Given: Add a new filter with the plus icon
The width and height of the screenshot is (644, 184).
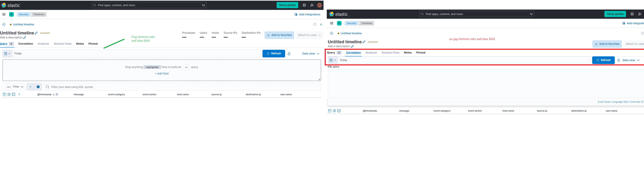Looking at the screenshot, I should point(38,87).
